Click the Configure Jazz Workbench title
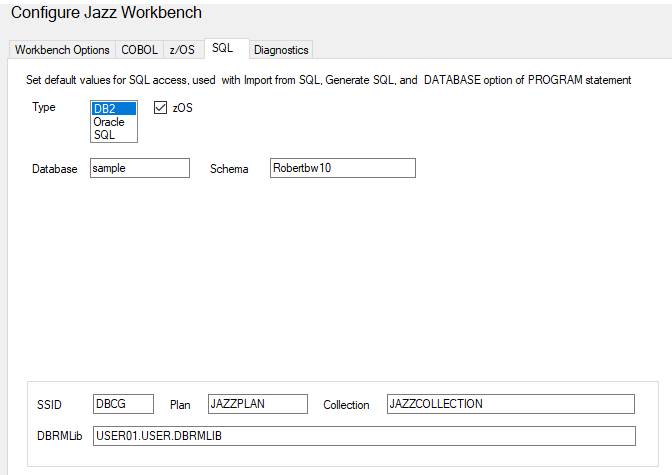 click(106, 13)
